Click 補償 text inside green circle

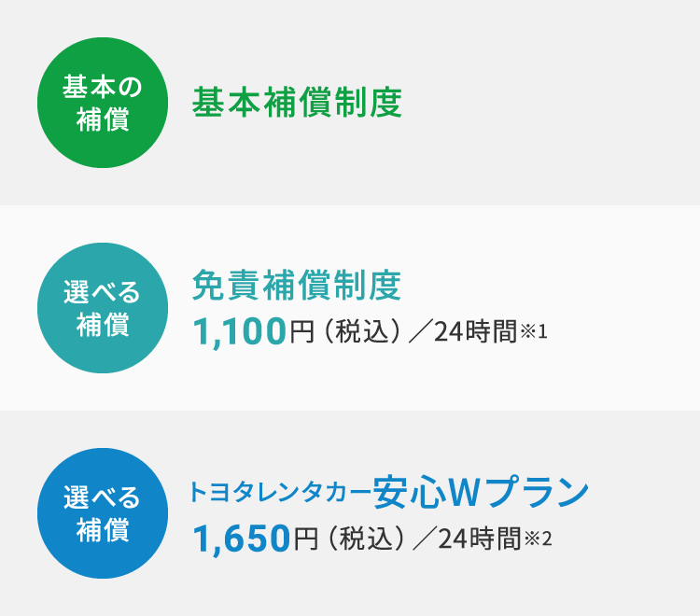103,119
